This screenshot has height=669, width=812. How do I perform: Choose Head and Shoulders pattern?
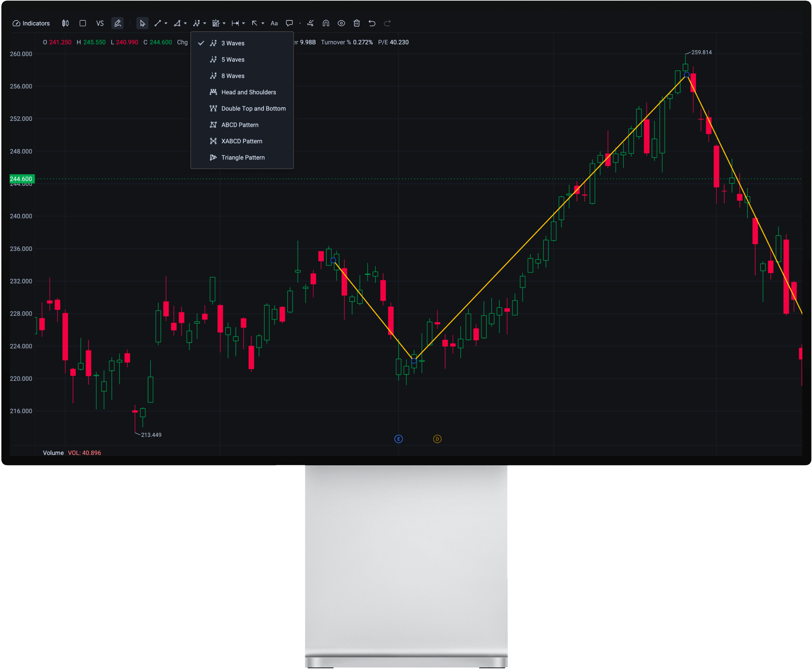tap(248, 92)
